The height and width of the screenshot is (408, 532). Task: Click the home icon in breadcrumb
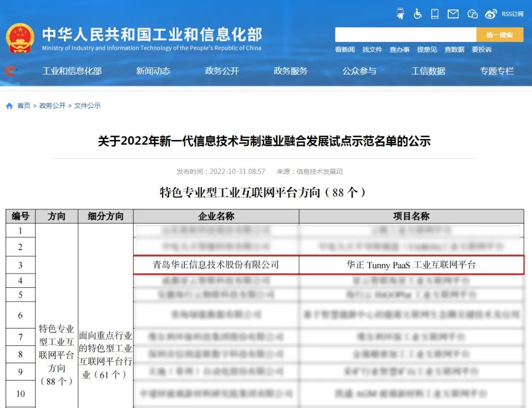(x=9, y=106)
